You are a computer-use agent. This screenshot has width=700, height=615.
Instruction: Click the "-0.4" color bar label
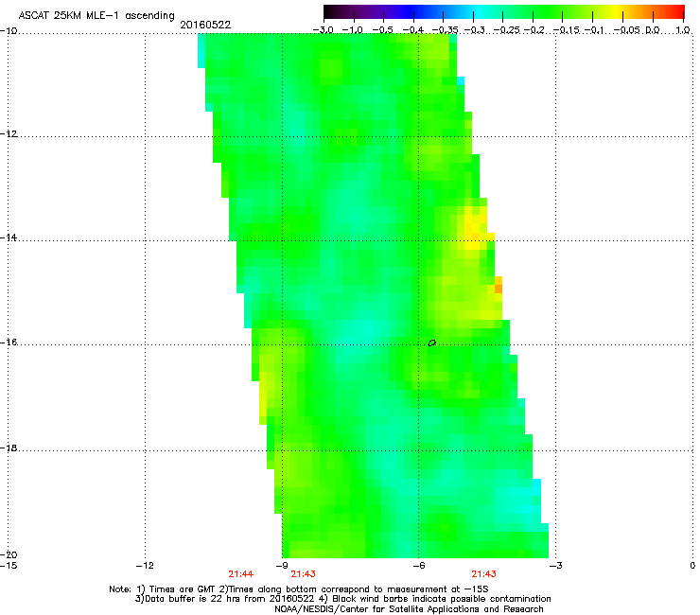click(x=413, y=30)
